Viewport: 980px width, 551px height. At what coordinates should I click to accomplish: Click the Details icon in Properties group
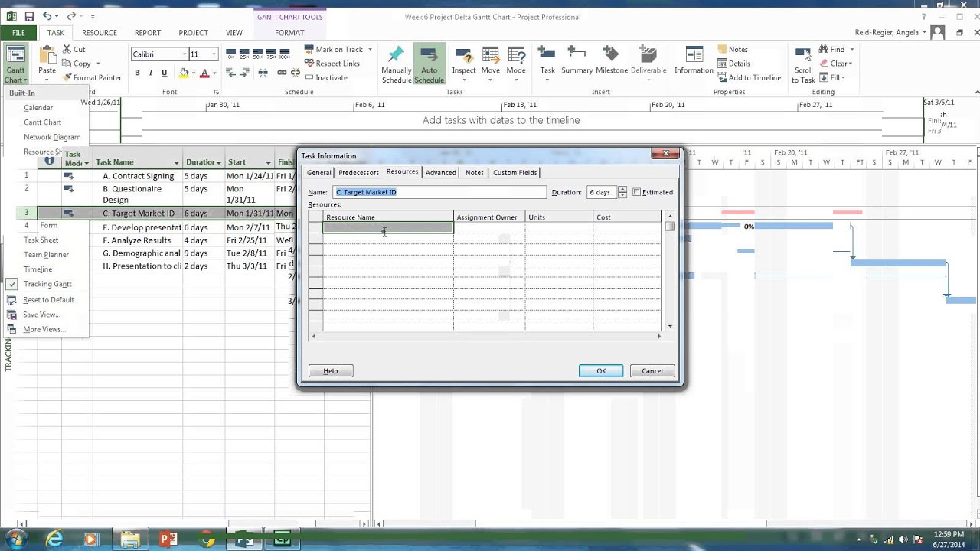(x=722, y=64)
